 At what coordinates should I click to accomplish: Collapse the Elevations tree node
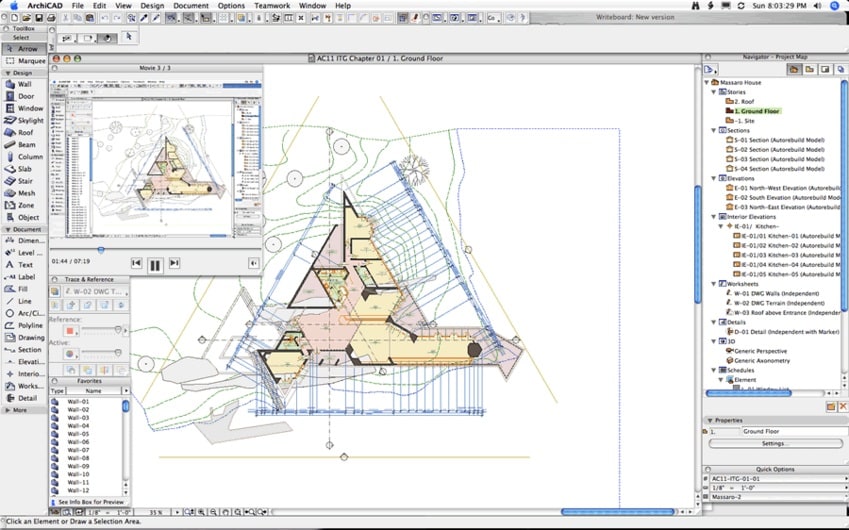[x=714, y=178]
